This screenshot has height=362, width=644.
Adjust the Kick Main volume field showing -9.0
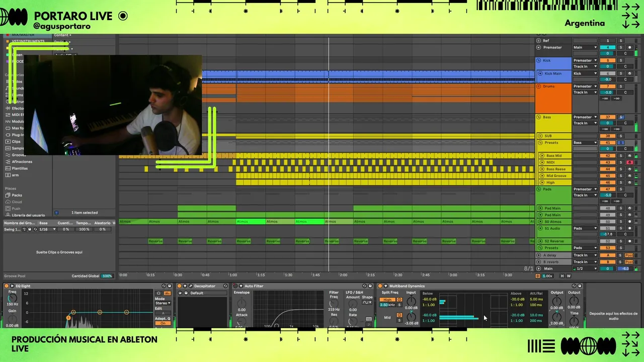(x=607, y=79)
